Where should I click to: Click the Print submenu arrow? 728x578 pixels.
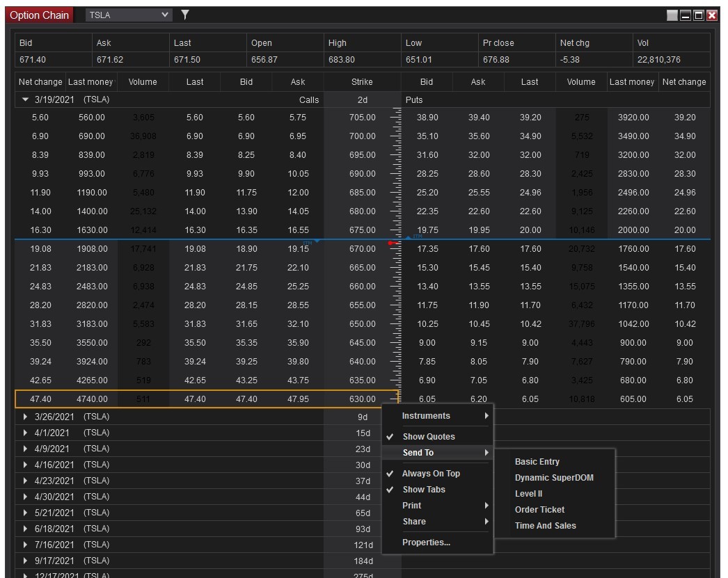(x=486, y=506)
